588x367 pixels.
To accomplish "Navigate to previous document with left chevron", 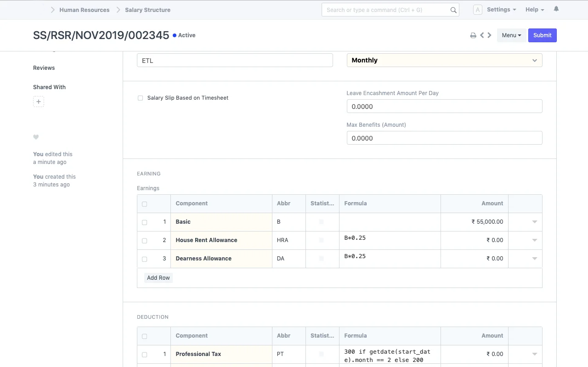I will point(482,35).
